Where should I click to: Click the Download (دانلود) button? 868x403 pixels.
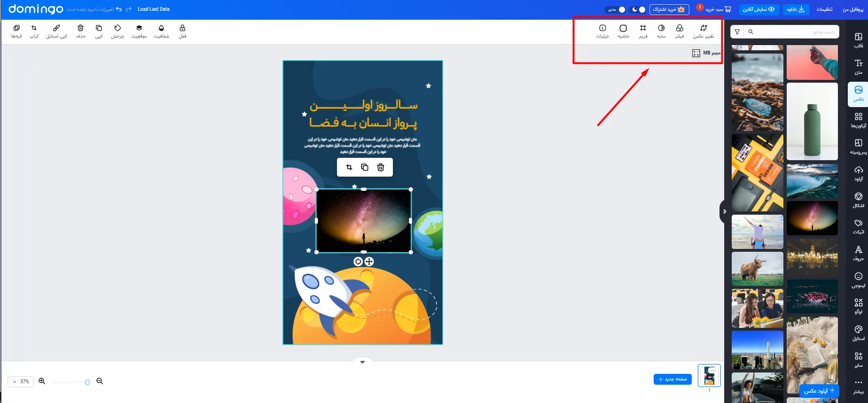point(796,9)
